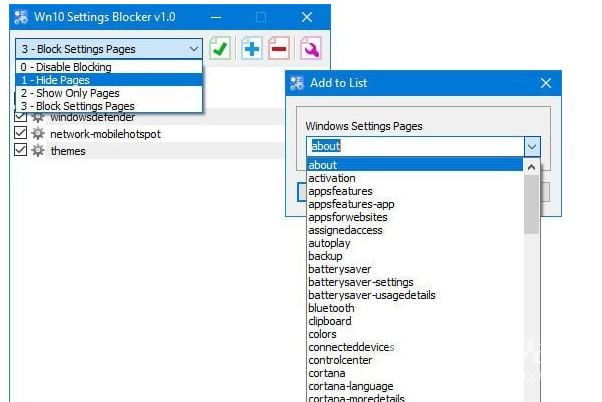Click the 'themes' row text

point(68,151)
